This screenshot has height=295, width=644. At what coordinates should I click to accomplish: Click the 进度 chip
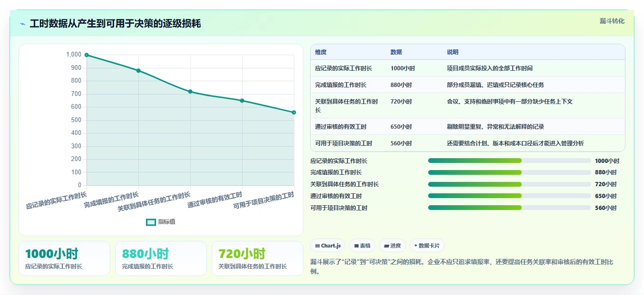click(392, 246)
